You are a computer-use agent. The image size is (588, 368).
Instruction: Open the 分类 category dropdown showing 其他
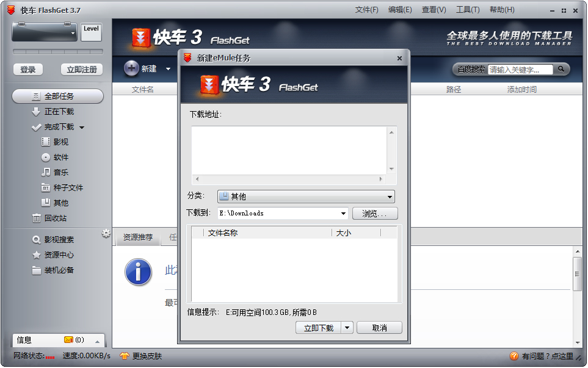click(x=389, y=197)
